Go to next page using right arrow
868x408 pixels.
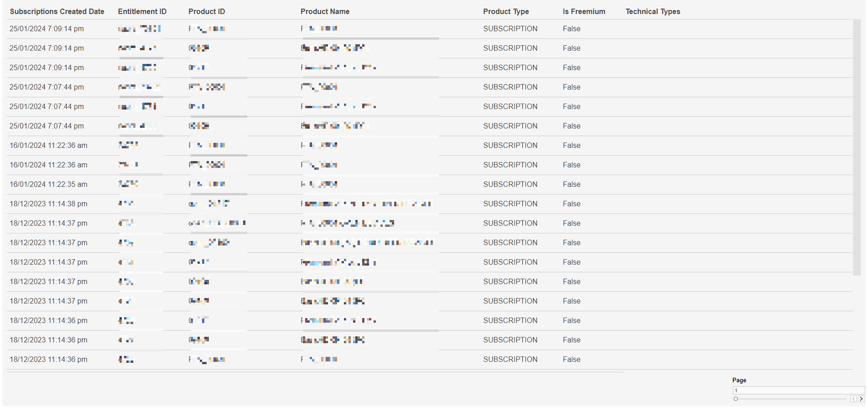(x=861, y=399)
